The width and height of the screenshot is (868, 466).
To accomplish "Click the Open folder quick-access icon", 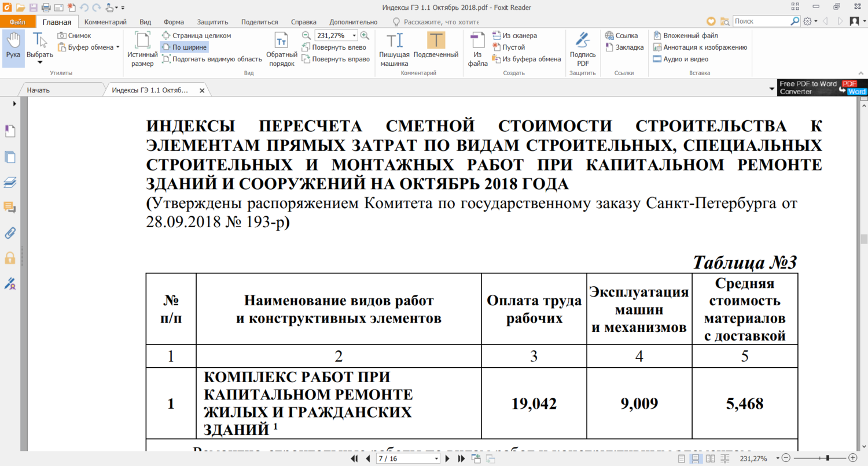I will tap(20, 8).
